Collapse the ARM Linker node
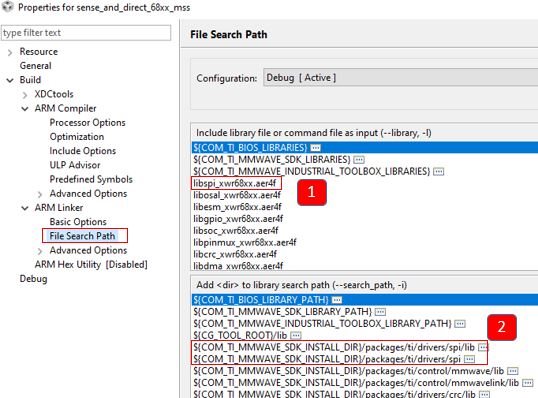 [x=25, y=208]
